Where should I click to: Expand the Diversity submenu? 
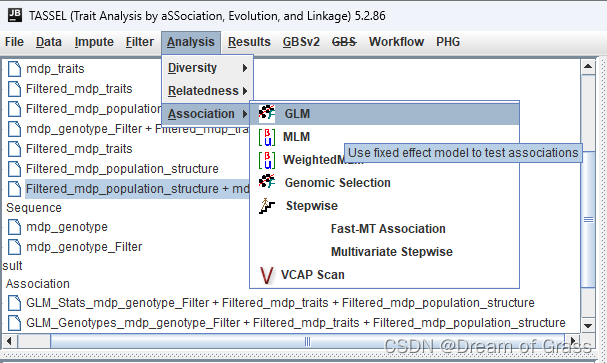pyautogui.click(x=207, y=68)
